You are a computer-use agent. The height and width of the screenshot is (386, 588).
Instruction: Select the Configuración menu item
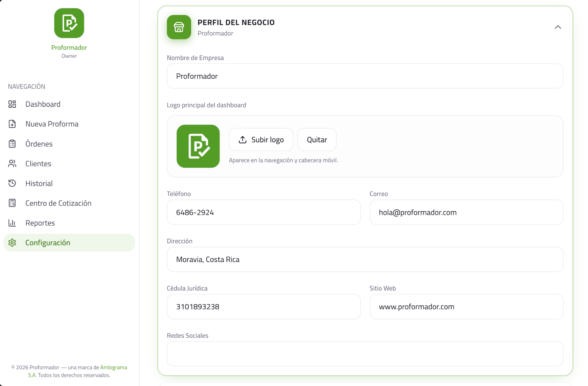point(69,243)
